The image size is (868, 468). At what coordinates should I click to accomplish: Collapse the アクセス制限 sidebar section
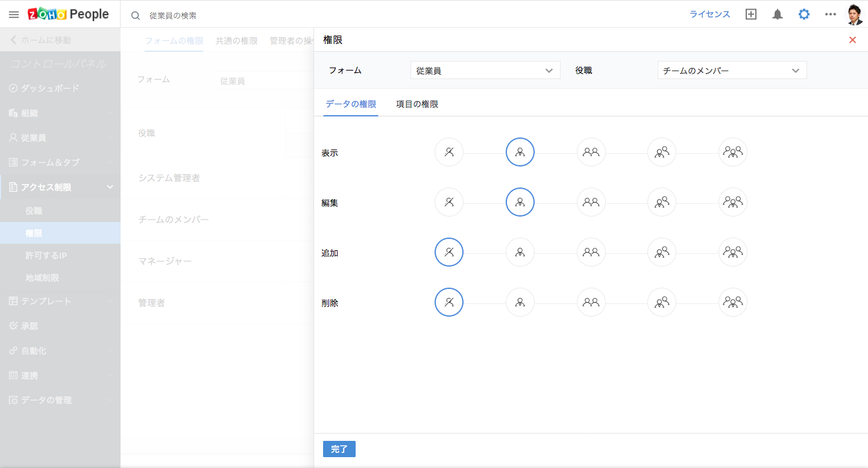110,187
